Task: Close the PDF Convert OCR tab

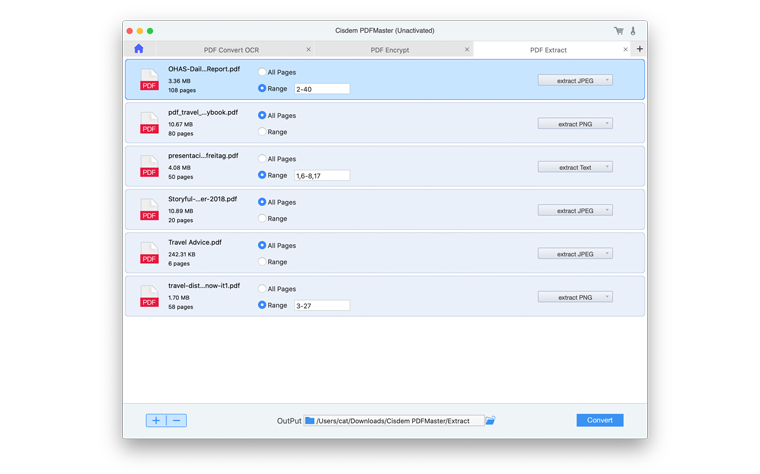Action: 308,49
